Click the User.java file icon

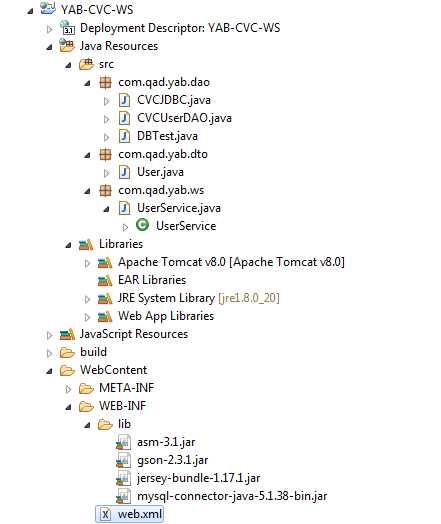[x=124, y=172]
